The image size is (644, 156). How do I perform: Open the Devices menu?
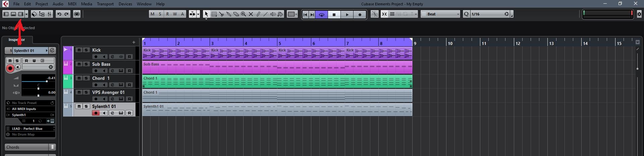125,4
